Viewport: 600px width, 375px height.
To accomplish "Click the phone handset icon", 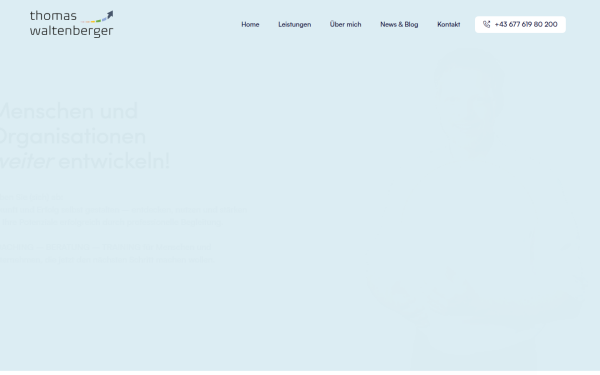I will pos(486,24).
